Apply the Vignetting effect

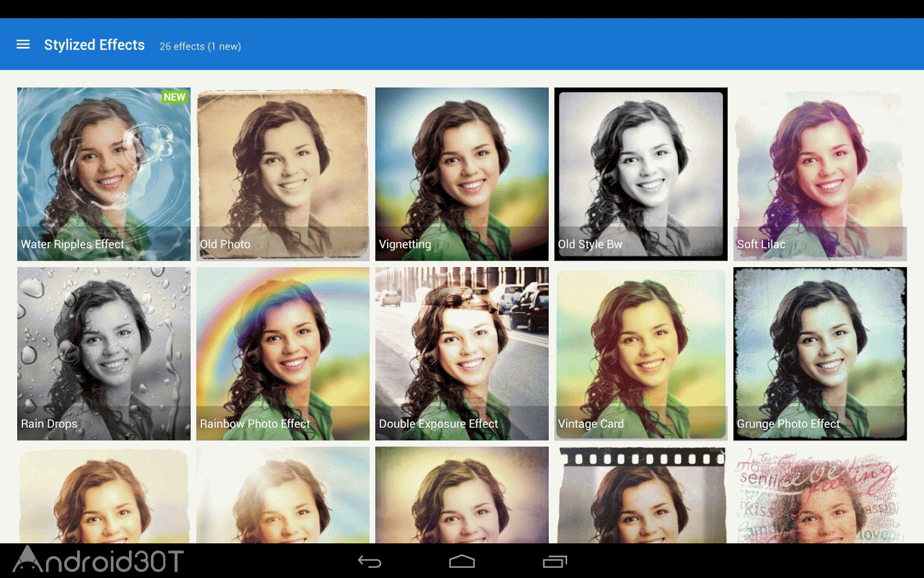click(x=462, y=174)
